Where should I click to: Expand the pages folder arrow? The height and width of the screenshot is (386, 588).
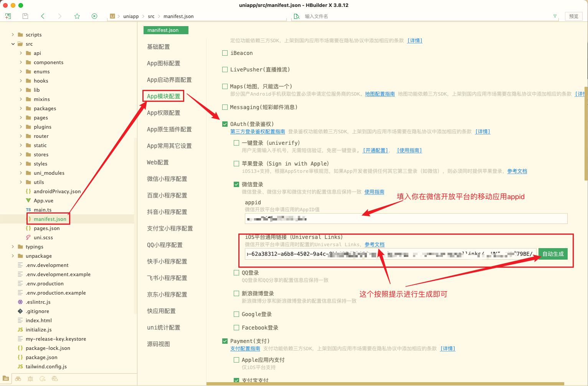point(21,118)
